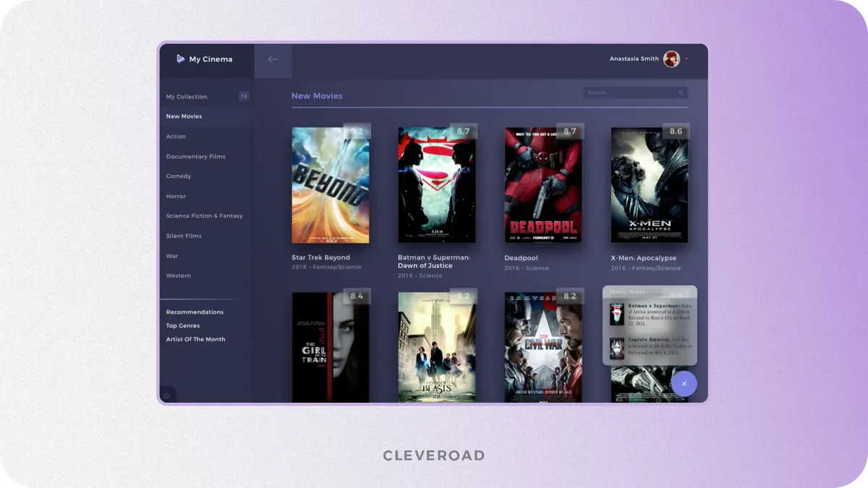This screenshot has height=488, width=868.
Task: Expand the user menu dropdown arrow
Action: click(686, 59)
